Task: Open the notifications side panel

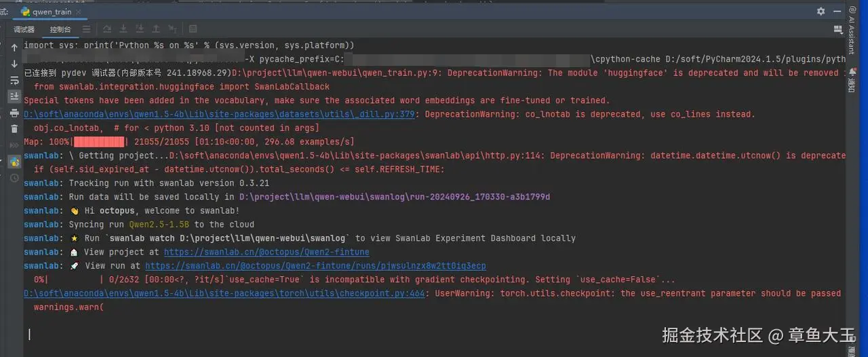Action: [851, 79]
